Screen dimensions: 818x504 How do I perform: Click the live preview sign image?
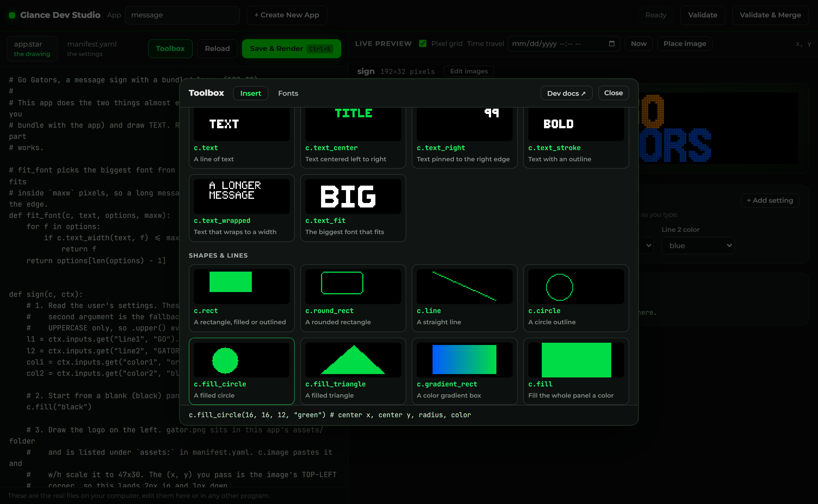point(719,128)
